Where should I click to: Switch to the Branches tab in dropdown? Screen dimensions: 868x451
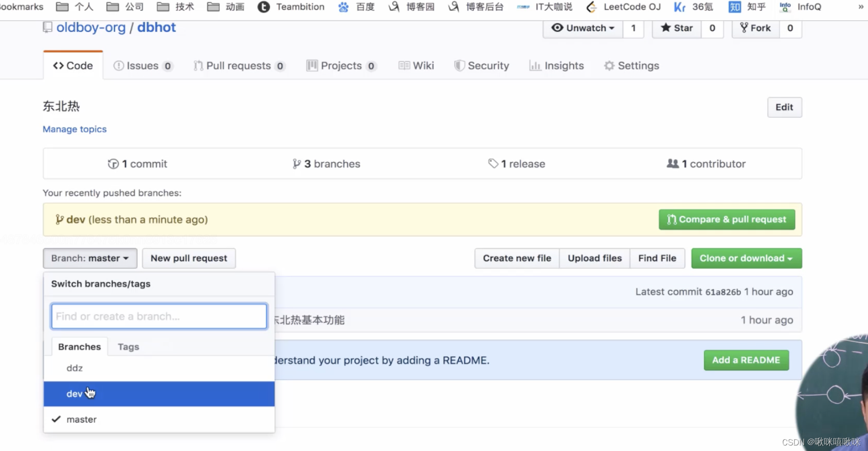79,347
